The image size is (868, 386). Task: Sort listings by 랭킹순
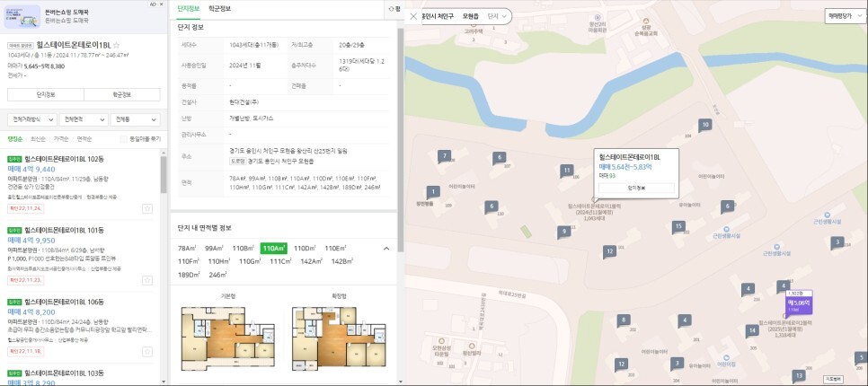(15, 139)
